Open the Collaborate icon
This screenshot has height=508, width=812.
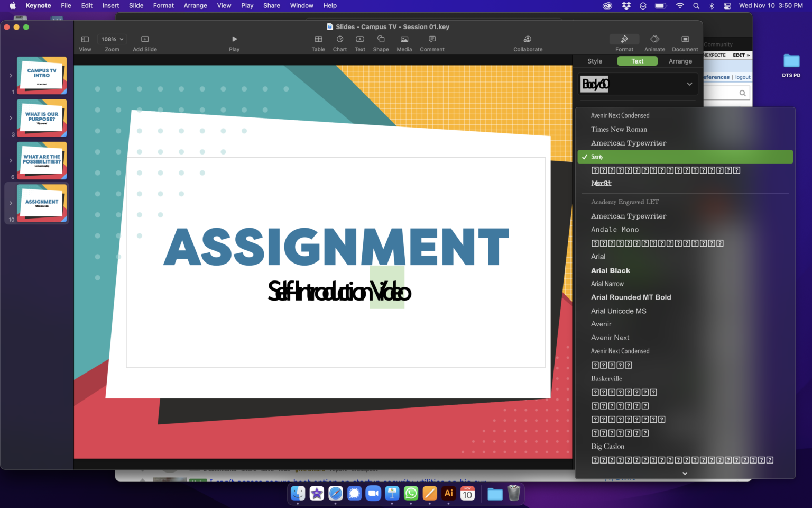point(528,39)
